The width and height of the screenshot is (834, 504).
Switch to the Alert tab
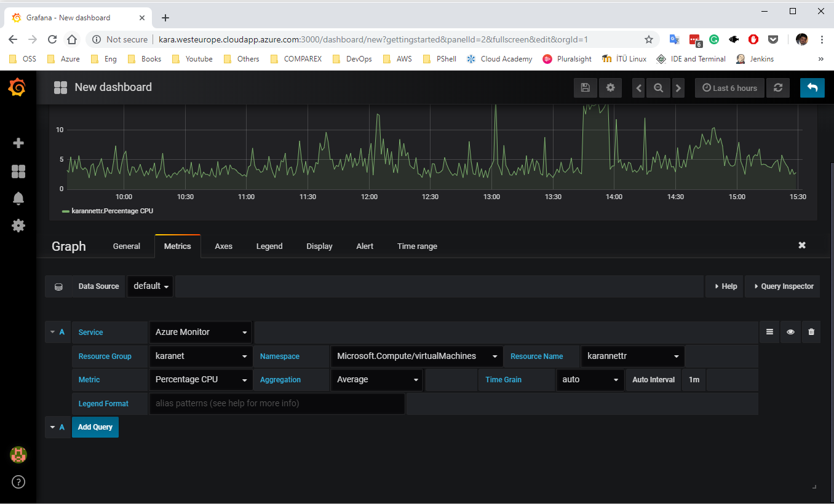coord(365,246)
